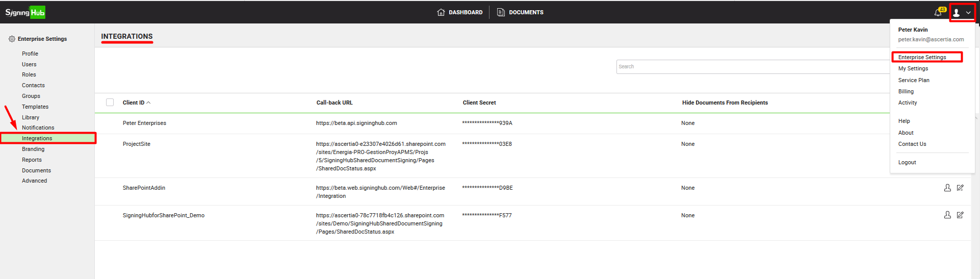The image size is (980, 279).
Task: Select Enterprise Settings in user menu
Action: pyautogui.click(x=922, y=57)
